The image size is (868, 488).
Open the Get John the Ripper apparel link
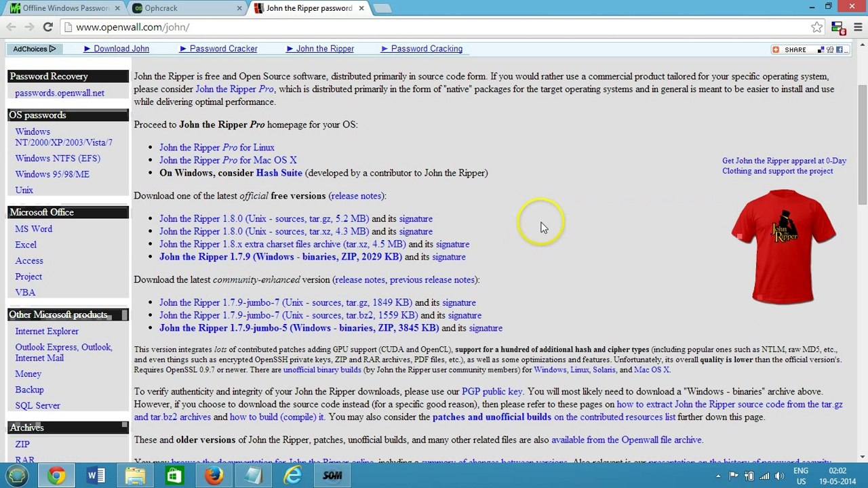(x=784, y=166)
